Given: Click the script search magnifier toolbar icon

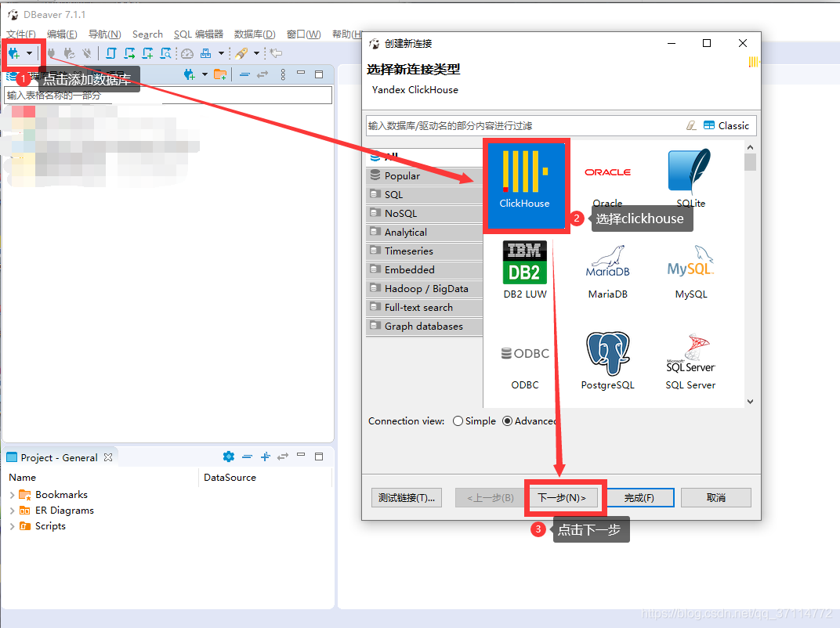Looking at the screenshot, I should tap(165, 53).
